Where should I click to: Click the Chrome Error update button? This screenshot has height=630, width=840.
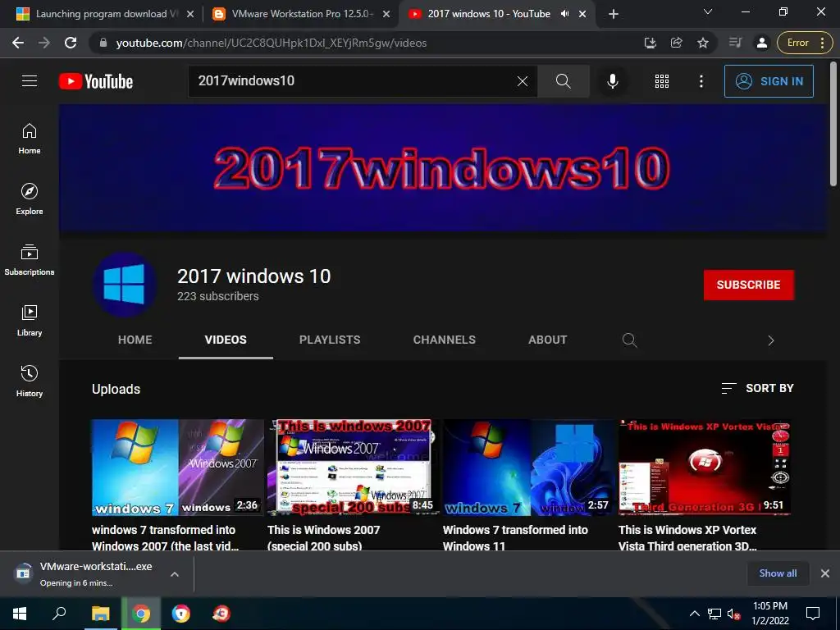tap(804, 43)
